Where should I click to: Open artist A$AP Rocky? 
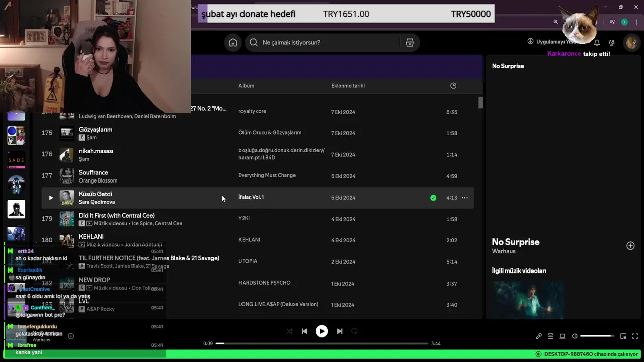click(101, 309)
